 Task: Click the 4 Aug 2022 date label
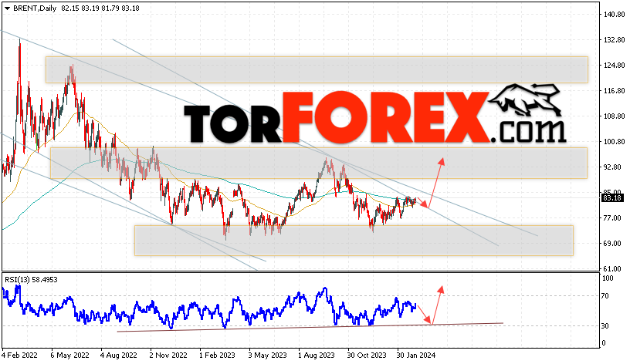(x=119, y=356)
